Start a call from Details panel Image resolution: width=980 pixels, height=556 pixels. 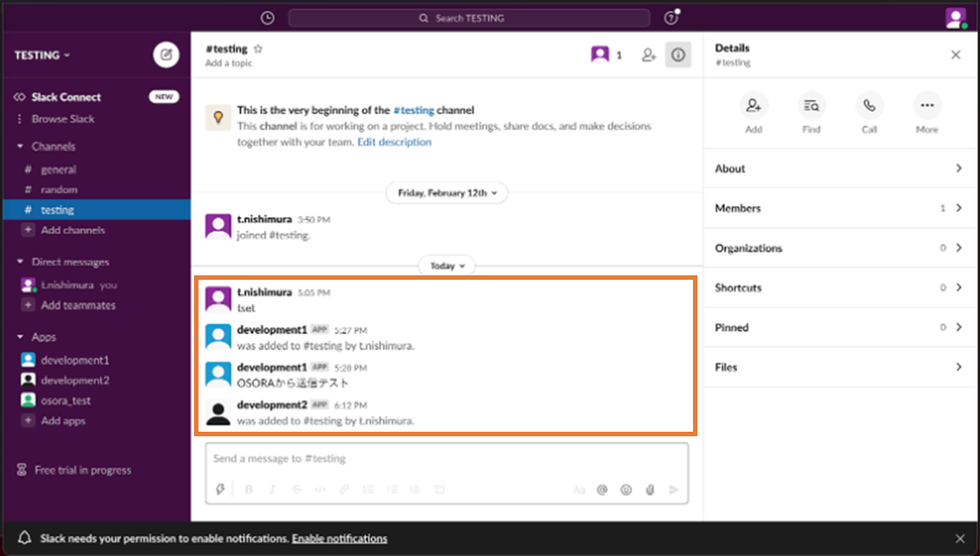pyautogui.click(x=869, y=105)
